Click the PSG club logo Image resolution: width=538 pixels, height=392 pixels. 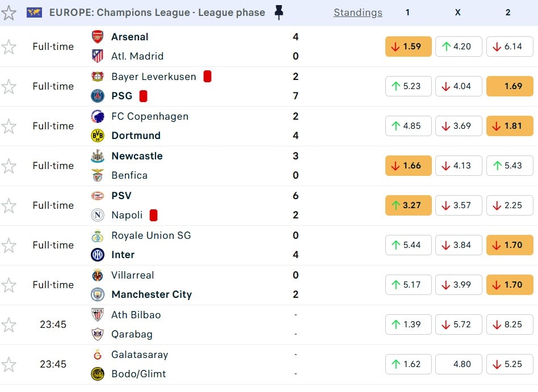[x=98, y=96]
